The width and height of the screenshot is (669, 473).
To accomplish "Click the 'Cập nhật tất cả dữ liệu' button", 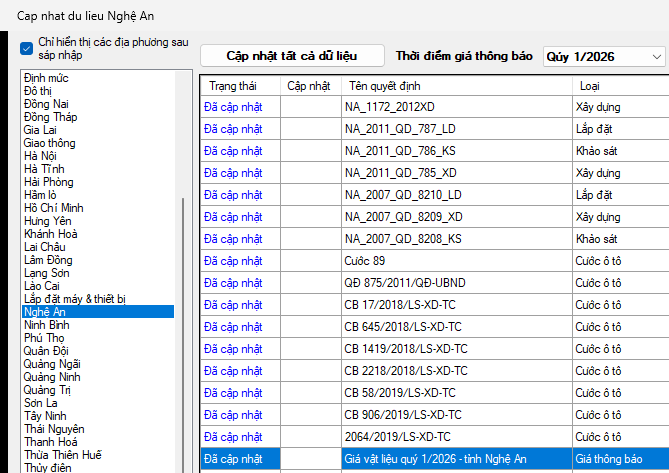I will (x=292, y=56).
